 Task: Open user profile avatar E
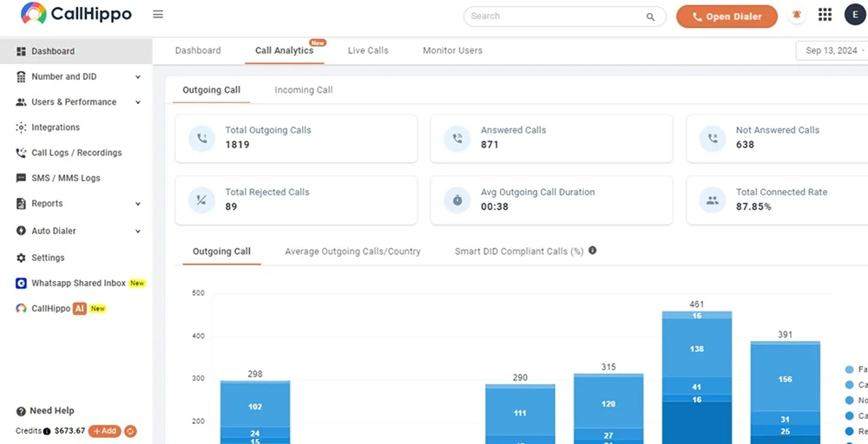pyautogui.click(x=855, y=15)
